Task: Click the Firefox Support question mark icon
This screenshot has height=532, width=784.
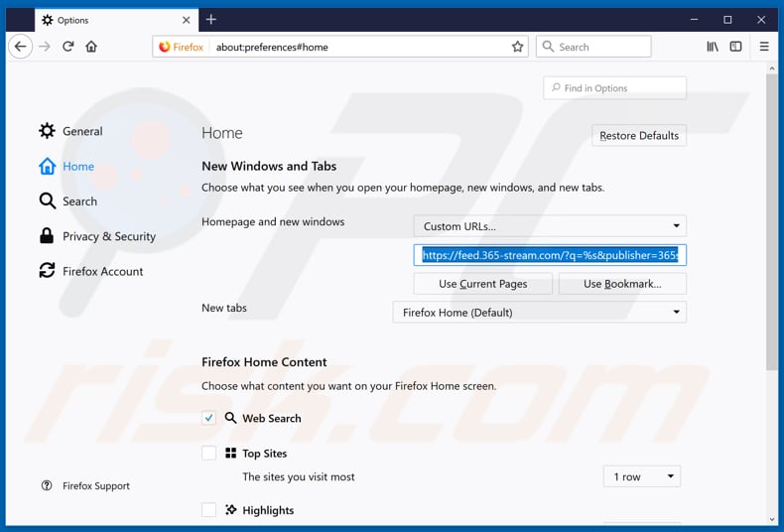Action: click(x=47, y=485)
